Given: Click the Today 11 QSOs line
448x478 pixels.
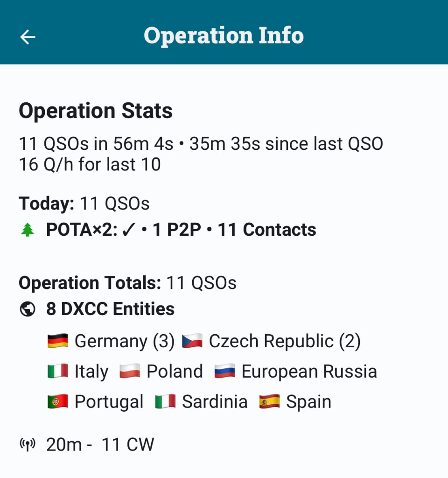Looking at the screenshot, I should [x=84, y=204].
